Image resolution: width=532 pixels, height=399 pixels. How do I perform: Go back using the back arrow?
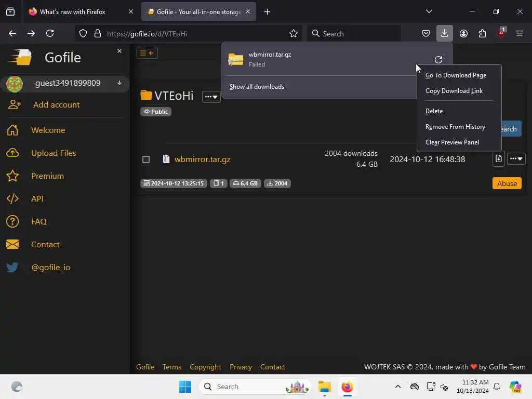tap(12, 33)
